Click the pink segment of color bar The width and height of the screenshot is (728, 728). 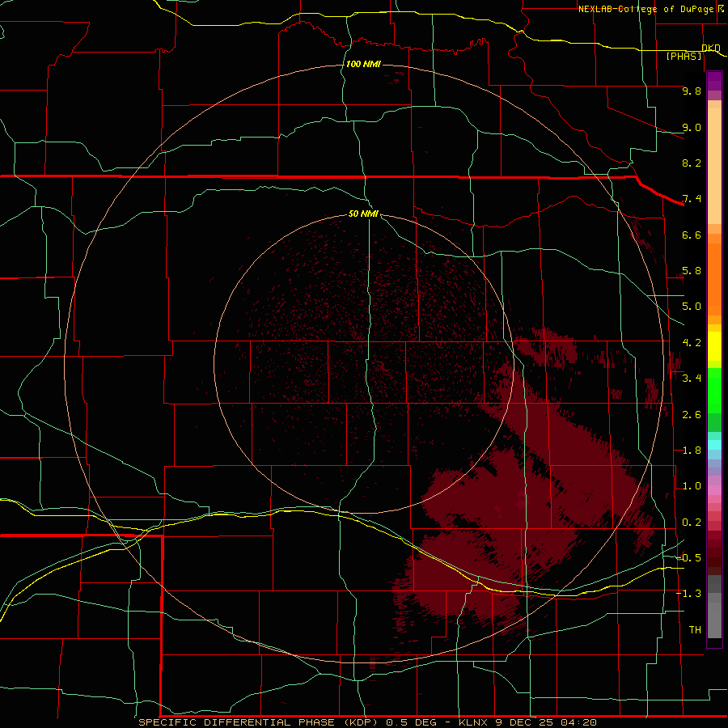pyautogui.click(x=714, y=490)
